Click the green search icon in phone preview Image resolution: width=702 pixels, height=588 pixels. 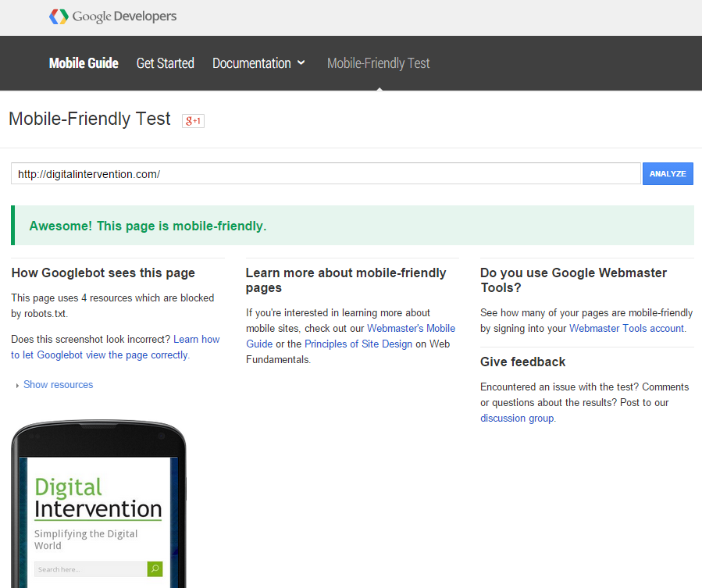155,568
